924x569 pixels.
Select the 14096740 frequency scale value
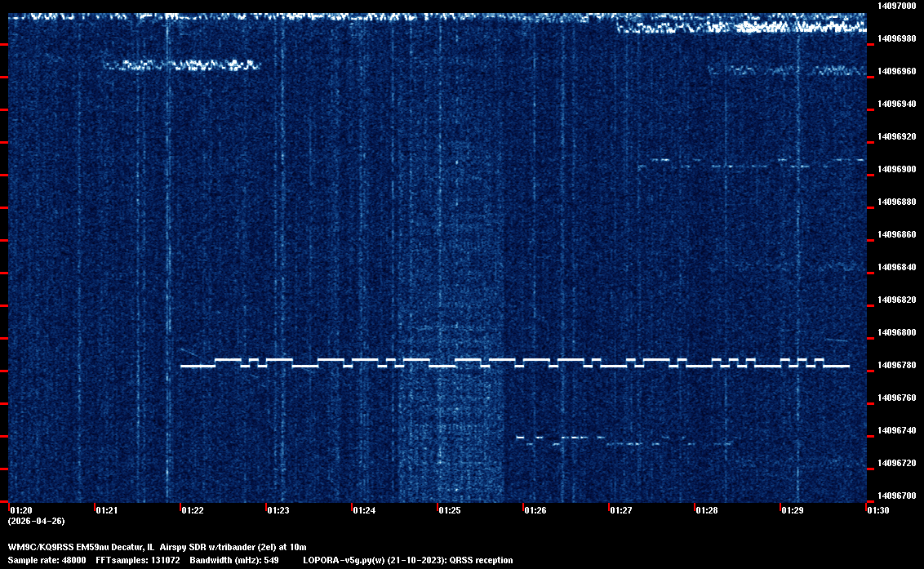(x=896, y=430)
